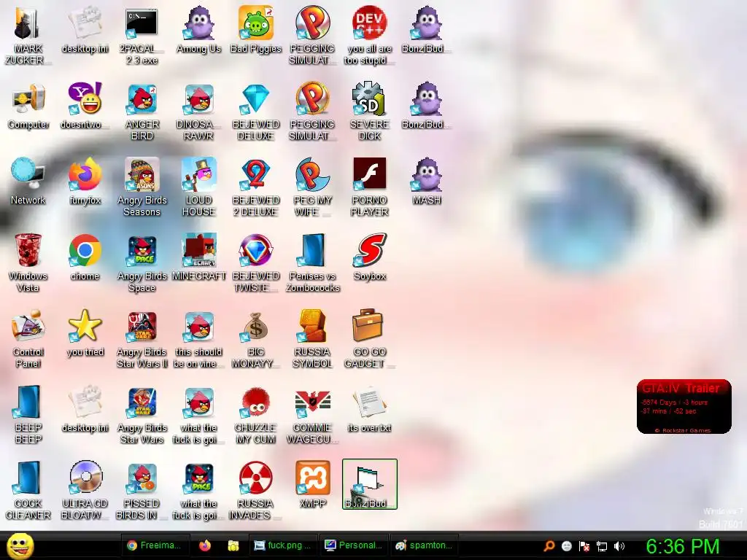Open the folder icon on the taskbar
The height and width of the screenshot is (560, 747).
tap(233, 545)
